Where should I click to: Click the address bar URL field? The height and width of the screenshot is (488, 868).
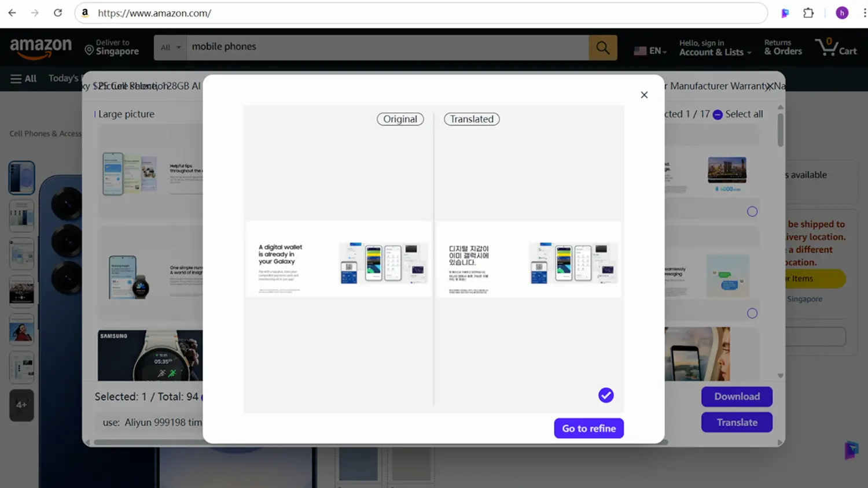(421, 13)
